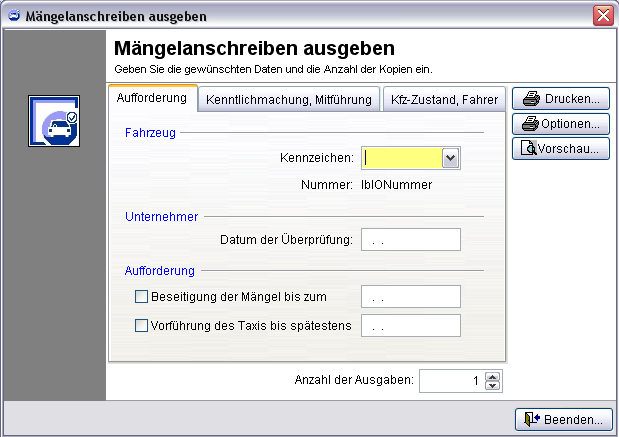Expand the Kennzeichen dropdown arrow

(x=450, y=157)
